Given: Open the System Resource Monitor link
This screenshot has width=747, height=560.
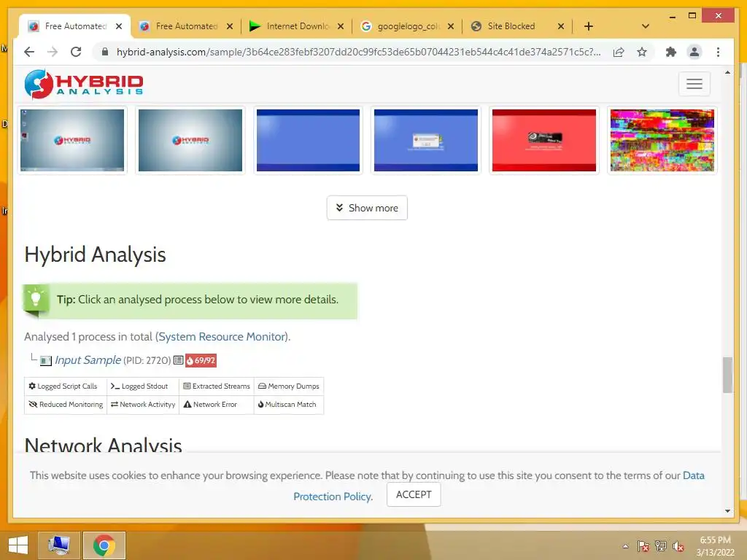Looking at the screenshot, I should (222, 337).
